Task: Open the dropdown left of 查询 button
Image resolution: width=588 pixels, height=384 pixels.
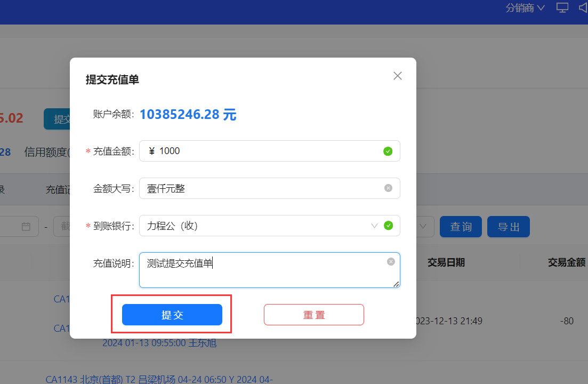Action: 424,227
